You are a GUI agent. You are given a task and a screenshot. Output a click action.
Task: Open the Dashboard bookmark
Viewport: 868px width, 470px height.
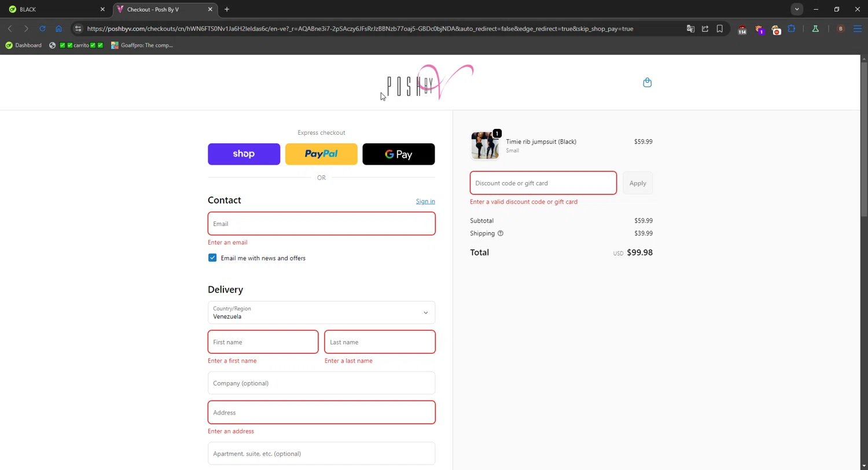click(23, 45)
